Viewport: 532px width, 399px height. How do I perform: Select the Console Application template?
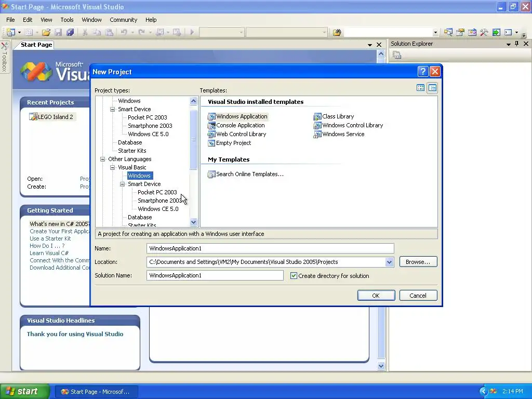[x=236, y=125]
